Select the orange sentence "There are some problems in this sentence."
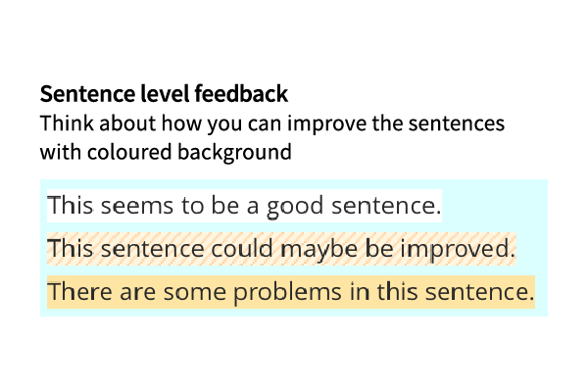Image resolution: width=588 pixels, height=392 pixels. coord(290,292)
